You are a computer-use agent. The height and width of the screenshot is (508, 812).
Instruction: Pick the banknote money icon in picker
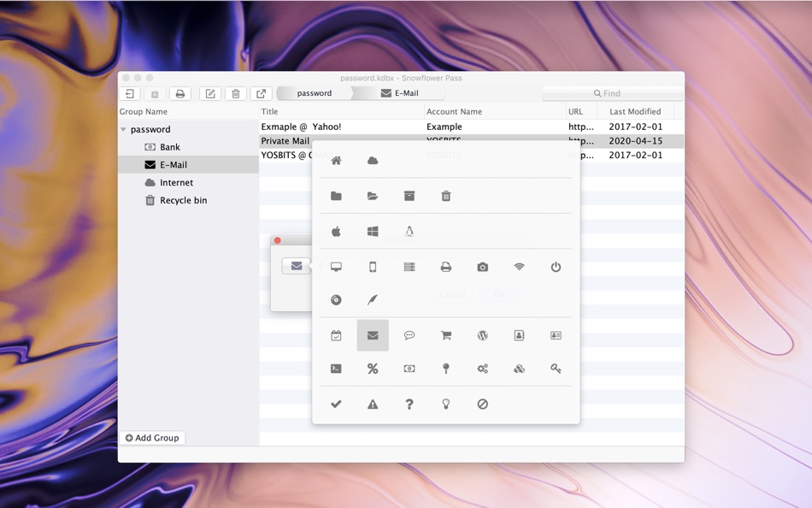click(409, 369)
